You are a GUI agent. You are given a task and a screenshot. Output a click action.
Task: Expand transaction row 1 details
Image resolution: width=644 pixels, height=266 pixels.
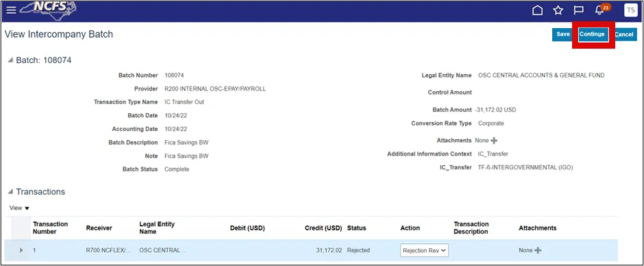[x=21, y=250]
